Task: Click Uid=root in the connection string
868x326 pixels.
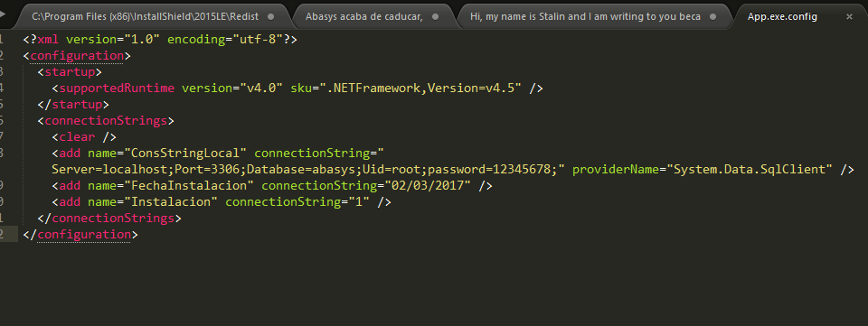Action: click(392, 169)
